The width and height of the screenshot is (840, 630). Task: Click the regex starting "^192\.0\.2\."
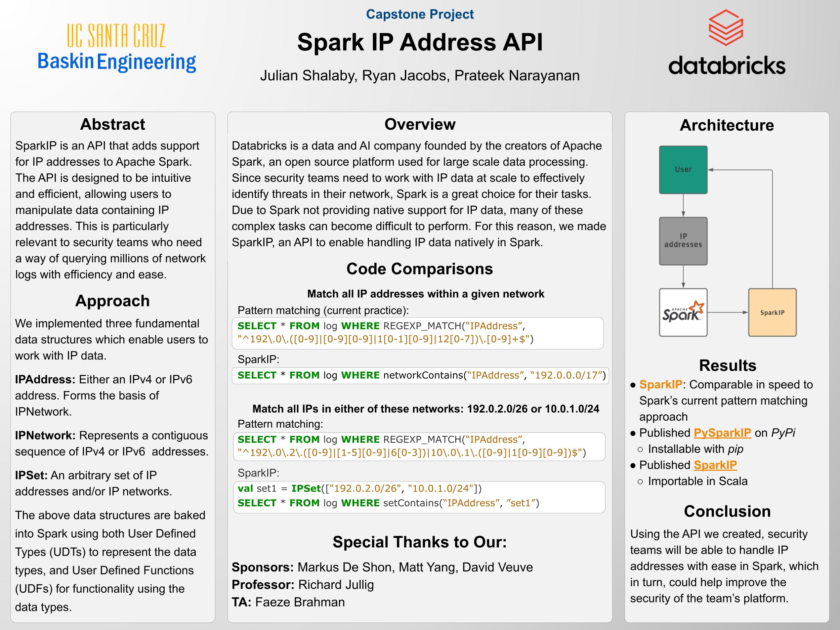click(x=412, y=453)
